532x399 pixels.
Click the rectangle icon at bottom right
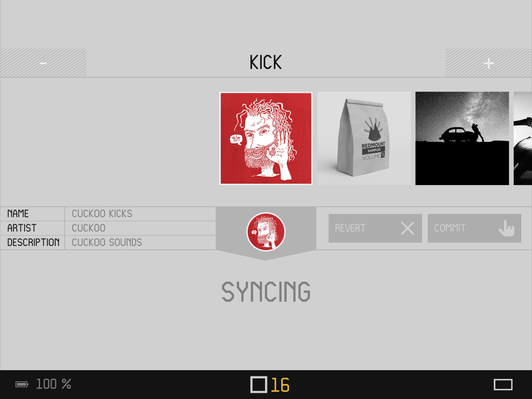tap(503, 384)
